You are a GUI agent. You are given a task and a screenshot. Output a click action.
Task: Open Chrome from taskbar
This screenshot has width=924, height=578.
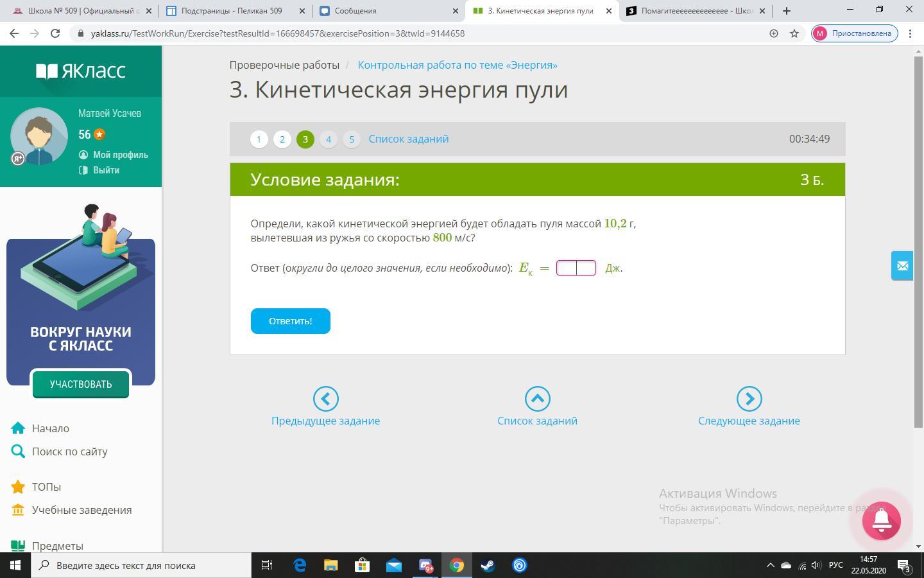pyautogui.click(x=457, y=565)
